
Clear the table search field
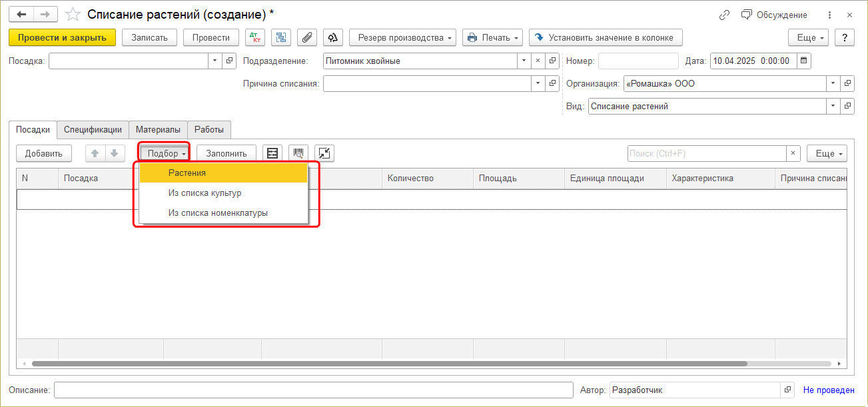[x=793, y=153]
